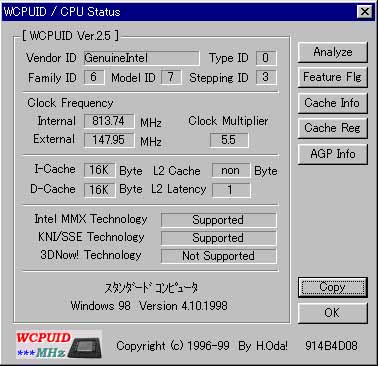
Task: Click the WCPUID MHz logo image
Action: pyautogui.click(x=59, y=345)
